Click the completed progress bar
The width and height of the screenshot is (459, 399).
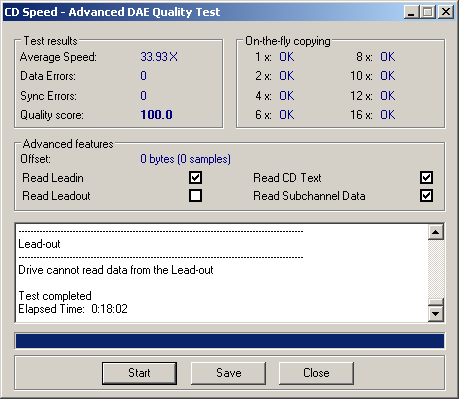(230, 341)
